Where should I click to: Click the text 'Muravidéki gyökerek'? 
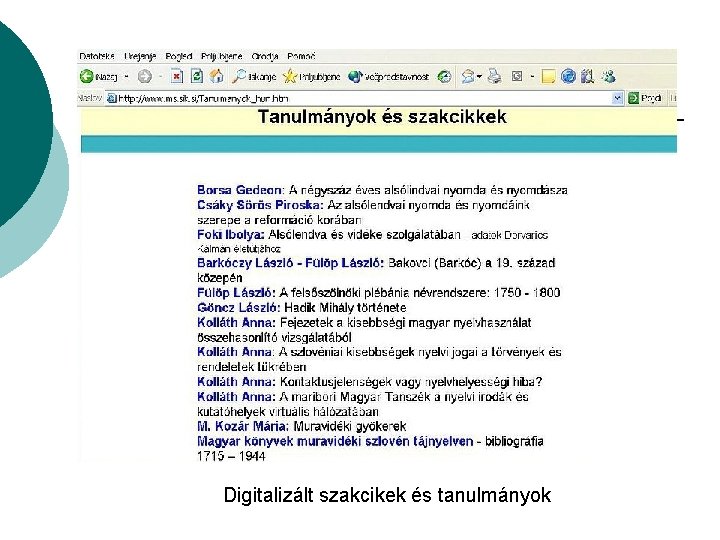350,427
